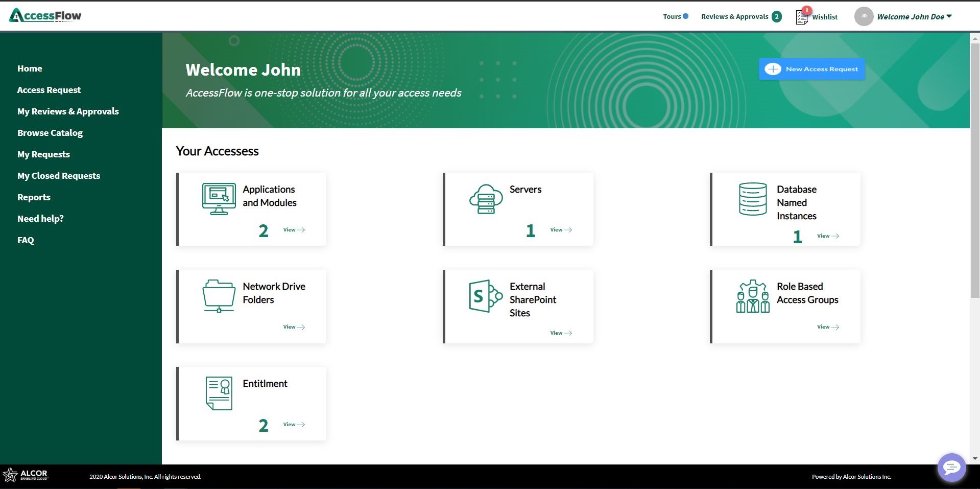Select the Servers icon
This screenshot has width=980, height=489.
point(485,199)
